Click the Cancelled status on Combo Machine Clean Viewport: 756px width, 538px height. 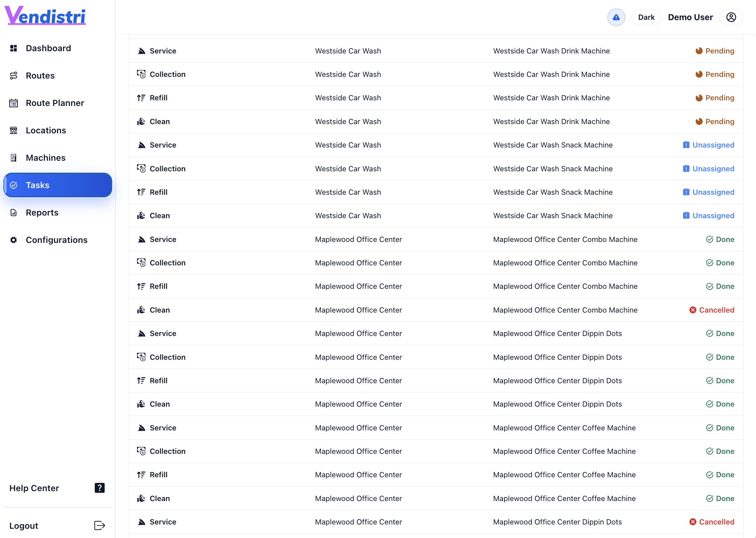[x=712, y=310]
